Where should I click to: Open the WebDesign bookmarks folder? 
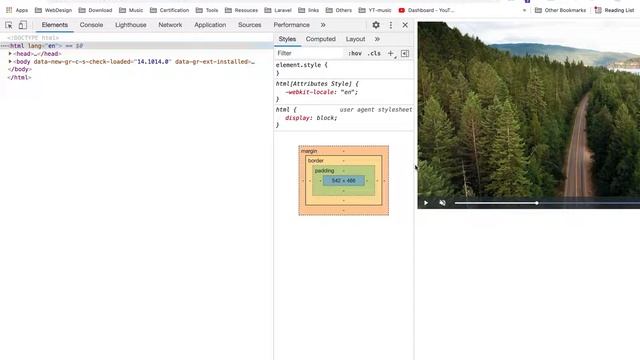tap(53, 10)
